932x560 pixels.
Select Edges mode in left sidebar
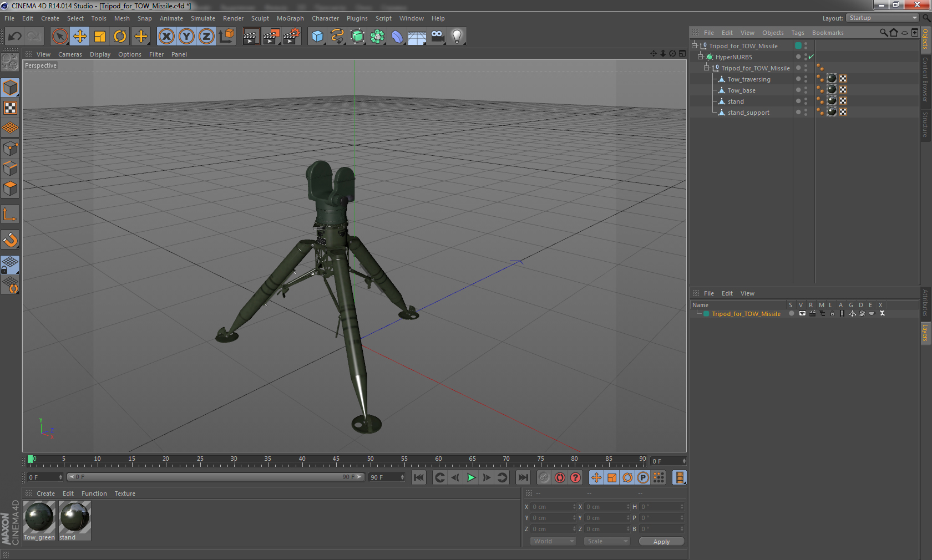(x=10, y=169)
